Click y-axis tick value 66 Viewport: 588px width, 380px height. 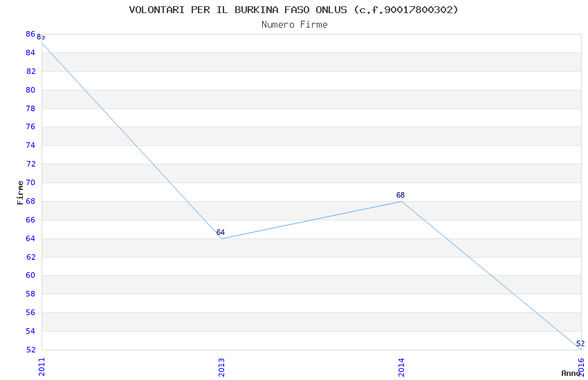click(x=30, y=220)
